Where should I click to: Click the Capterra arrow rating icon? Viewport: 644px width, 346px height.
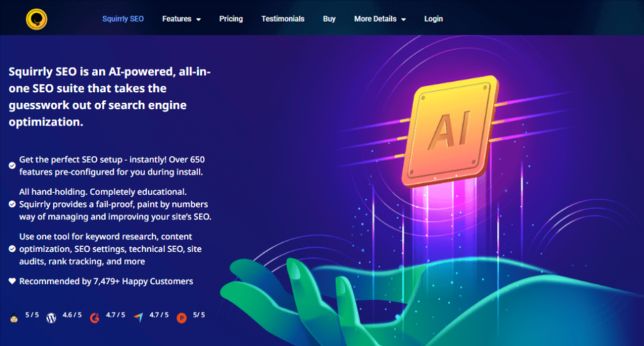point(138,317)
